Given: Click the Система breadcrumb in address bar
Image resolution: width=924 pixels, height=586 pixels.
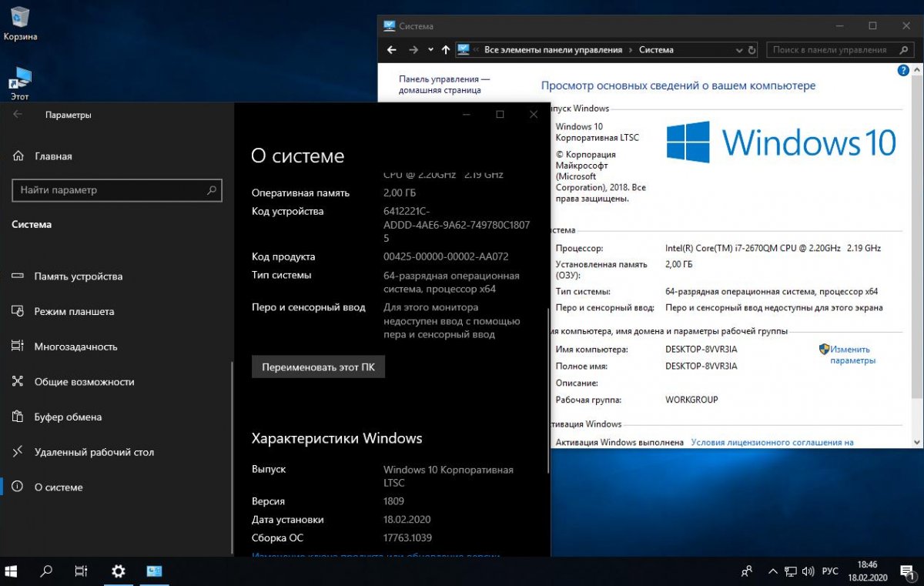Looking at the screenshot, I should coord(656,50).
